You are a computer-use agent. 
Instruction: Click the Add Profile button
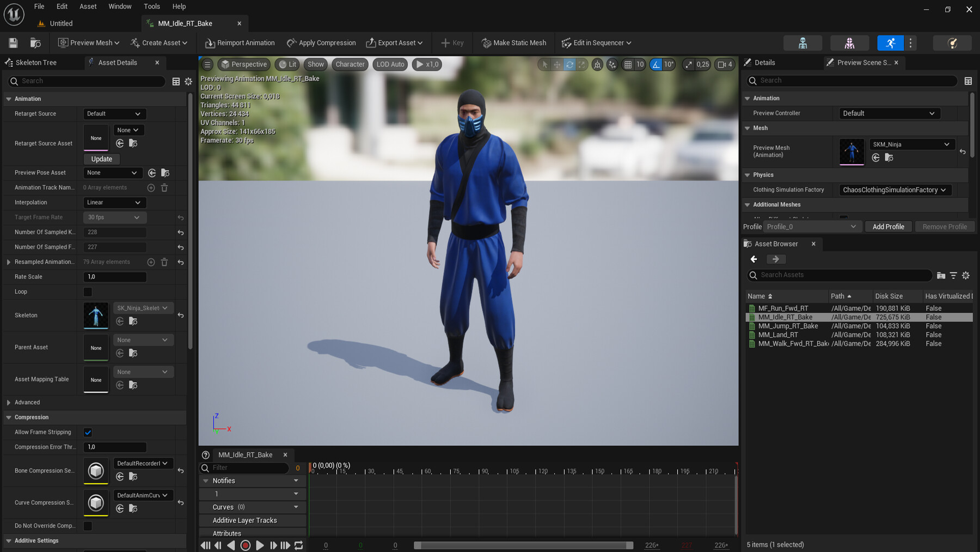(x=889, y=226)
